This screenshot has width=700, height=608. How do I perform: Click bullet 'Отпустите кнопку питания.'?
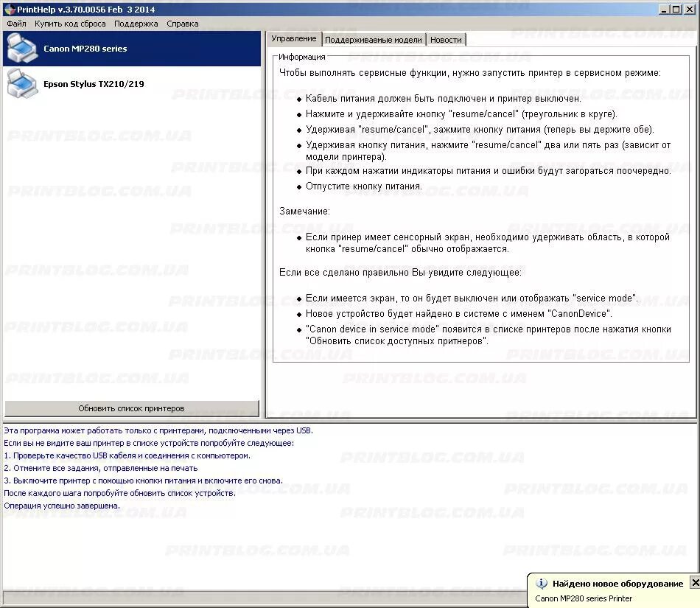coord(364,186)
